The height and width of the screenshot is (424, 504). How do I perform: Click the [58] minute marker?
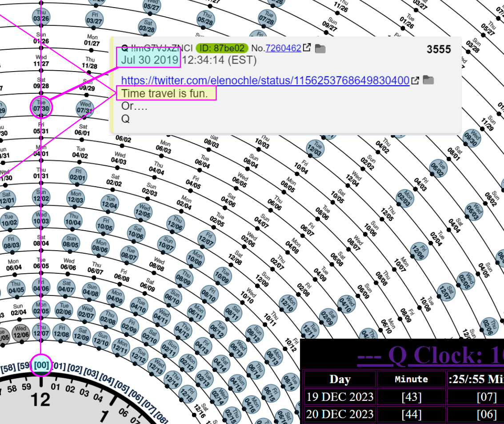click(x=8, y=368)
